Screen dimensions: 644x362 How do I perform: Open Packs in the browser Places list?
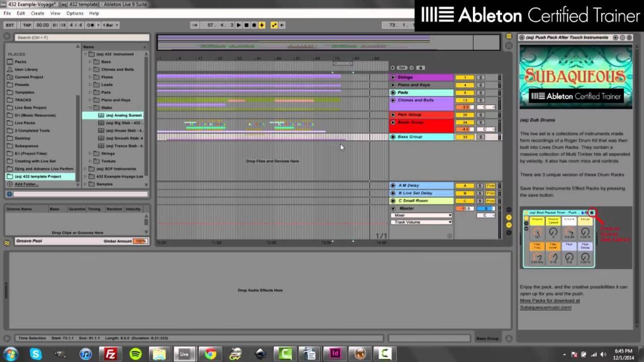coord(21,62)
